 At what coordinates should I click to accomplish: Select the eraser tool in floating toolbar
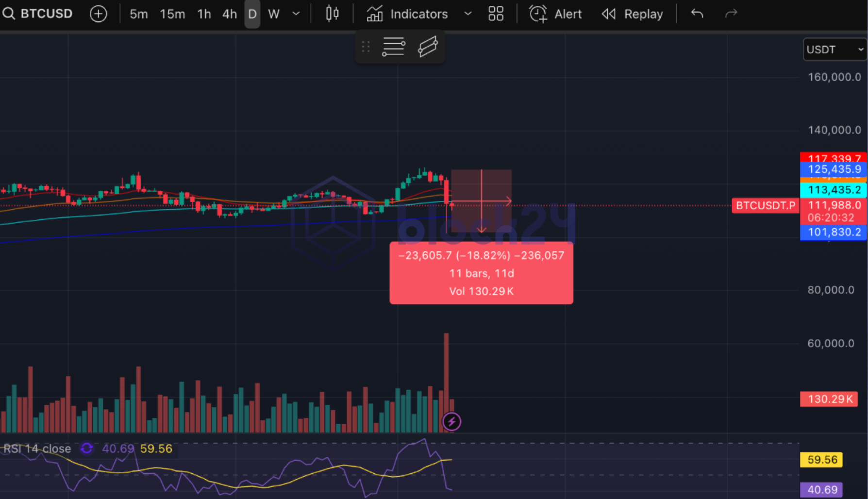[x=428, y=47]
